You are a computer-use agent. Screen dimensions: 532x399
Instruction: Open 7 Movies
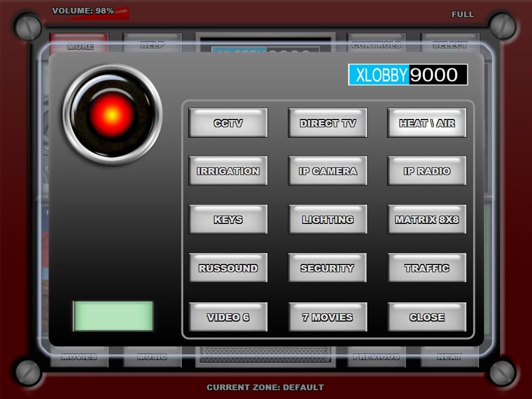328,317
